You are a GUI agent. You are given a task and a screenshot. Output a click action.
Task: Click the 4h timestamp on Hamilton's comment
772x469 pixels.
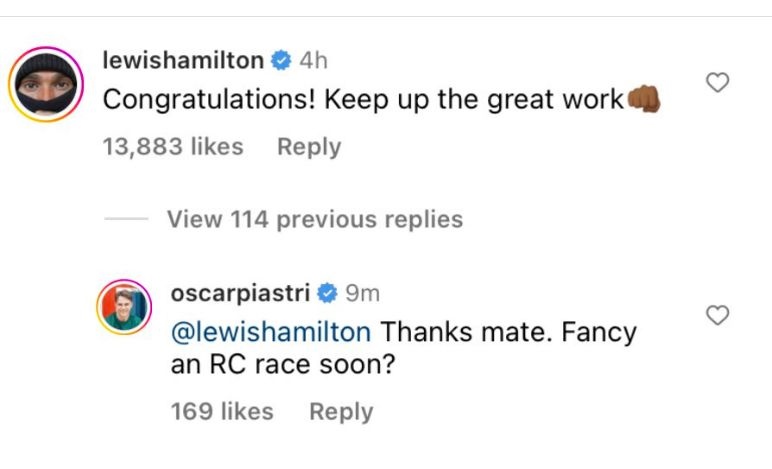pyautogui.click(x=314, y=61)
